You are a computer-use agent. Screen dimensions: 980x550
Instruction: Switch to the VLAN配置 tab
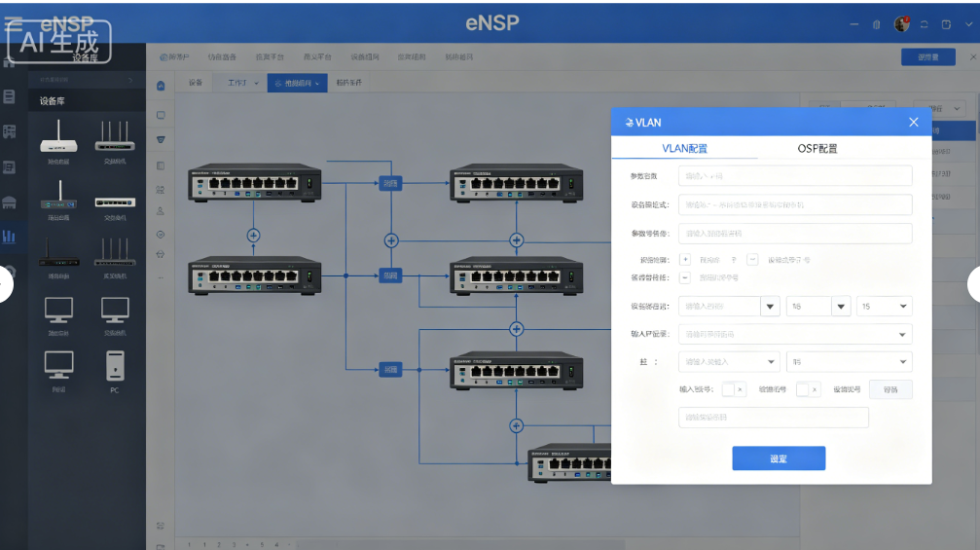(x=684, y=149)
